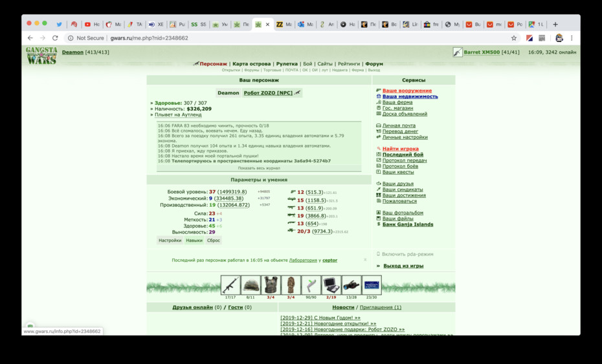
Task: Switch to the Twitter tab
Action: pyautogui.click(x=59, y=24)
